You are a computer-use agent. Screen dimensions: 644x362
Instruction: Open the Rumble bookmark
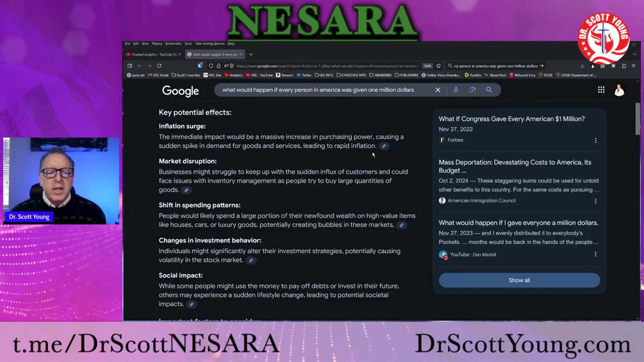coord(473,75)
